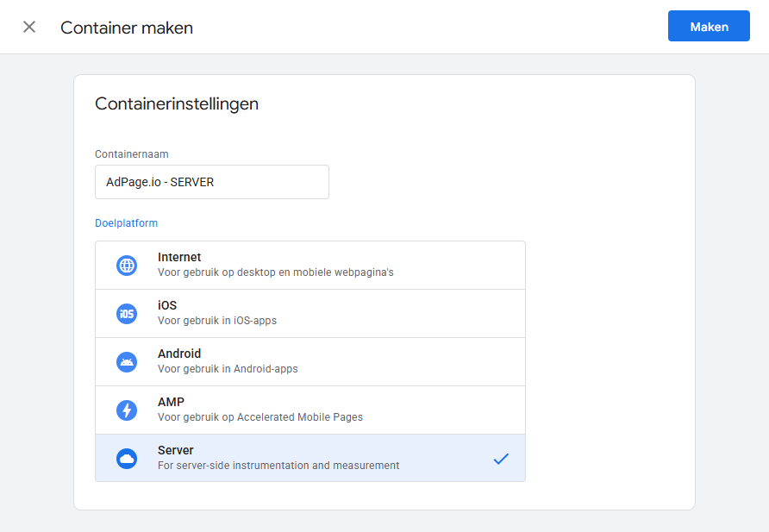Focus the Containernaam text field

click(211, 182)
